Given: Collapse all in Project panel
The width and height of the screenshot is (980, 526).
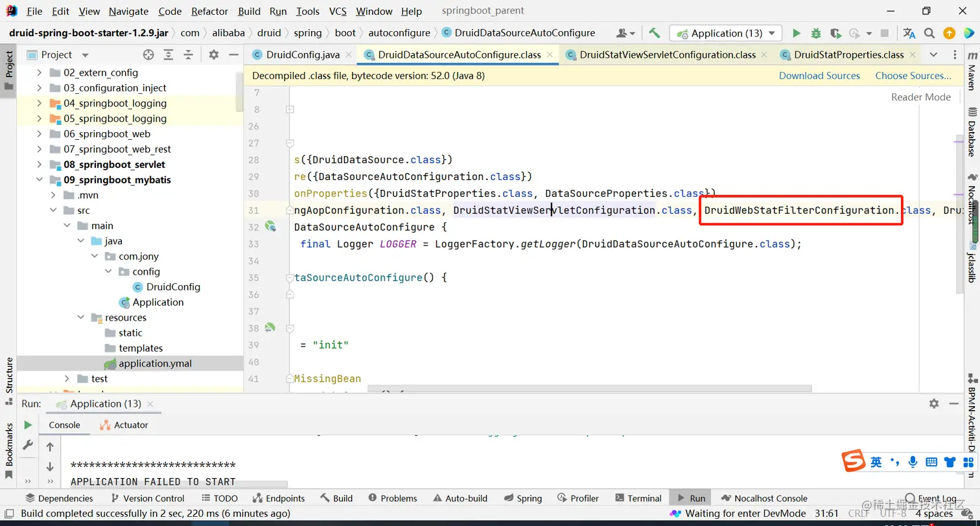Looking at the screenshot, I should (x=188, y=55).
